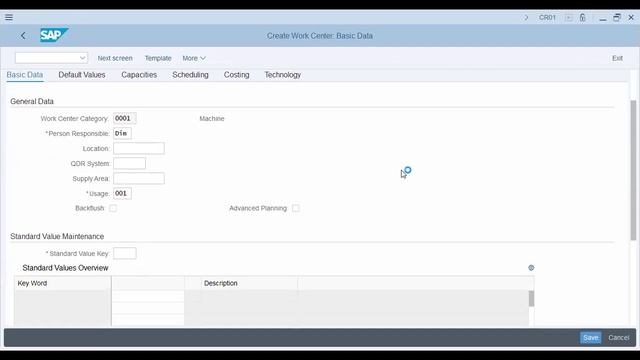Open the Costing tab
The width and height of the screenshot is (640, 360).
[x=236, y=75]
